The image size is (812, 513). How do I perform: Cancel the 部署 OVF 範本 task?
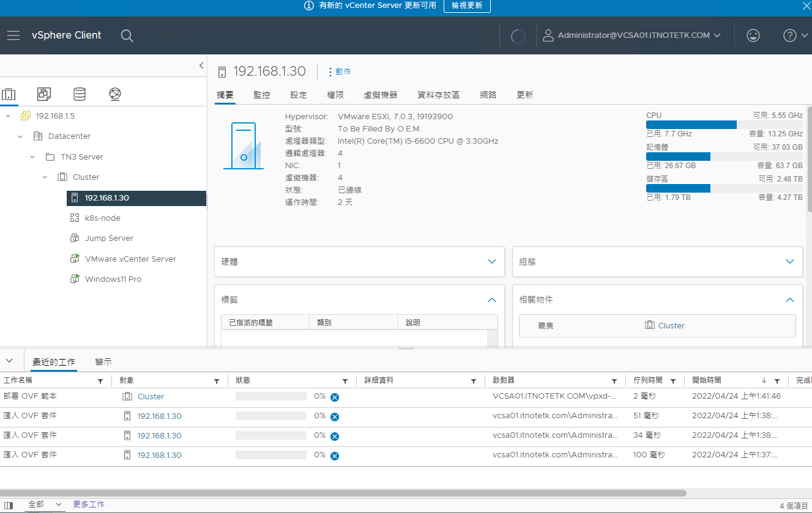tap(335, 397)
